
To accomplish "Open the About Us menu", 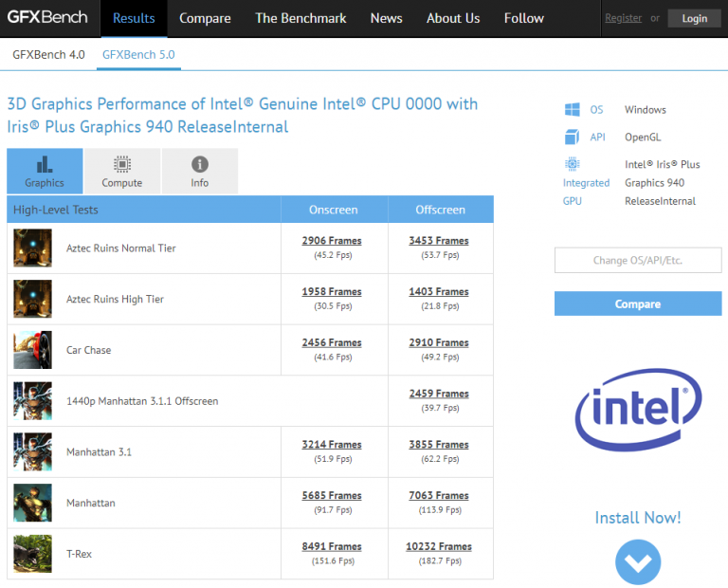I will (x=453, y=18).
